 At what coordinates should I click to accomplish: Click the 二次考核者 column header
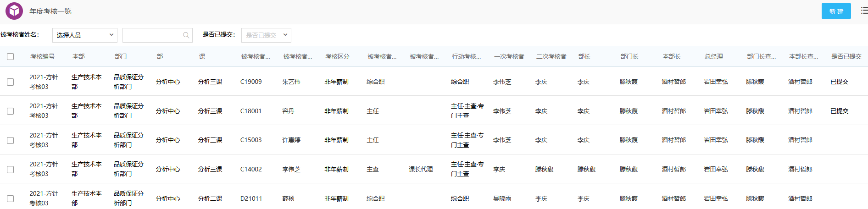(551, 56)
